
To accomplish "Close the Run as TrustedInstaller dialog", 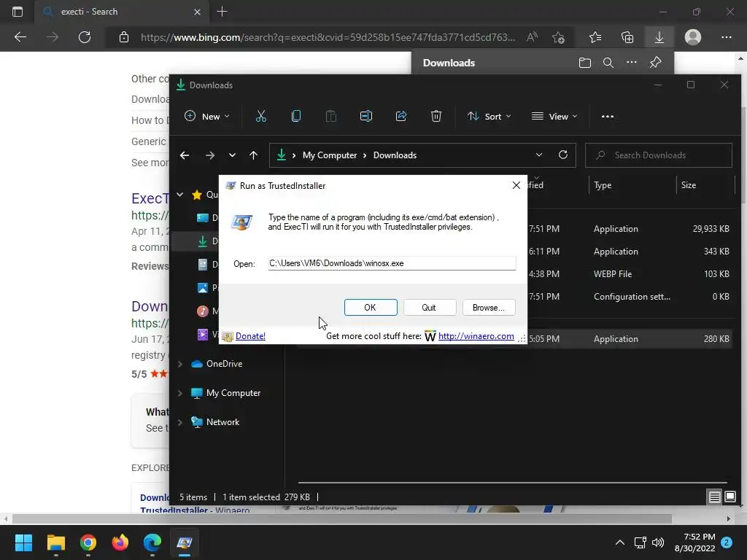I will coord(516,185).
